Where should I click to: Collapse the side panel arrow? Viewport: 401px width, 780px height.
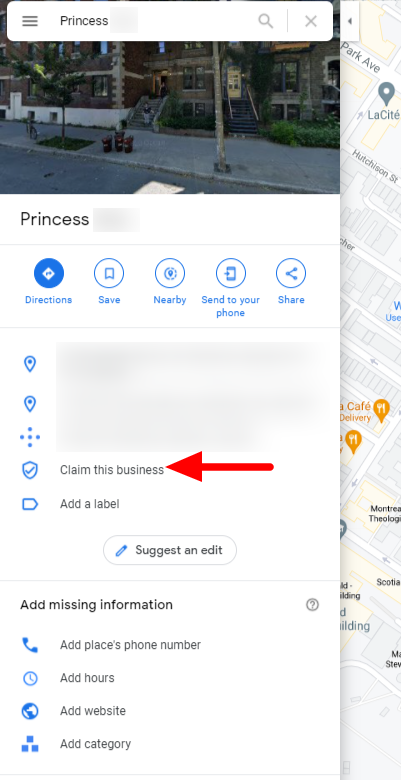[350, 21]
